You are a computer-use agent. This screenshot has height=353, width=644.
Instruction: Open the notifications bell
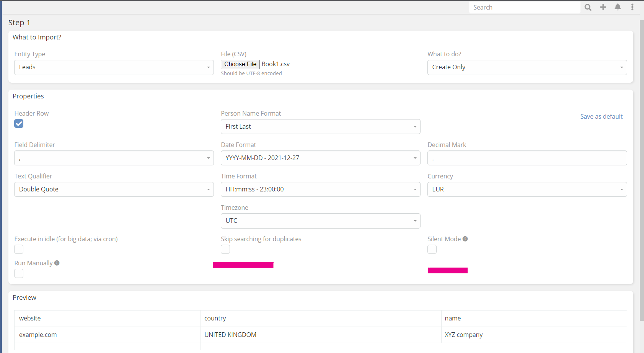tap(618, 7)
